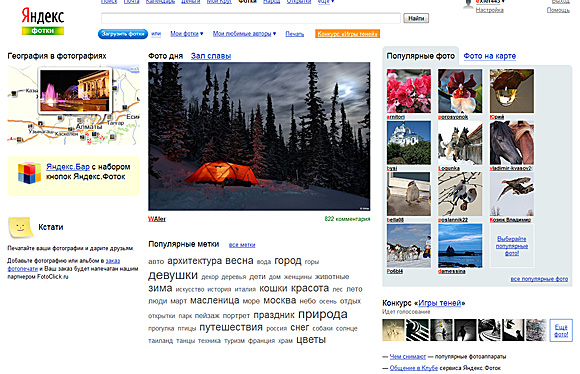Click the Яндекс Фотки logo

click(43, 21)
